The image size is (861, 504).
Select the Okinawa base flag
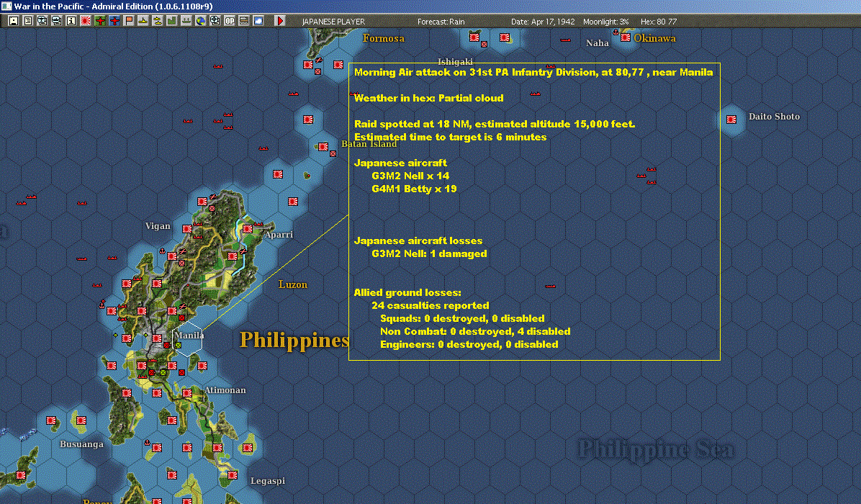coord(626,38)
